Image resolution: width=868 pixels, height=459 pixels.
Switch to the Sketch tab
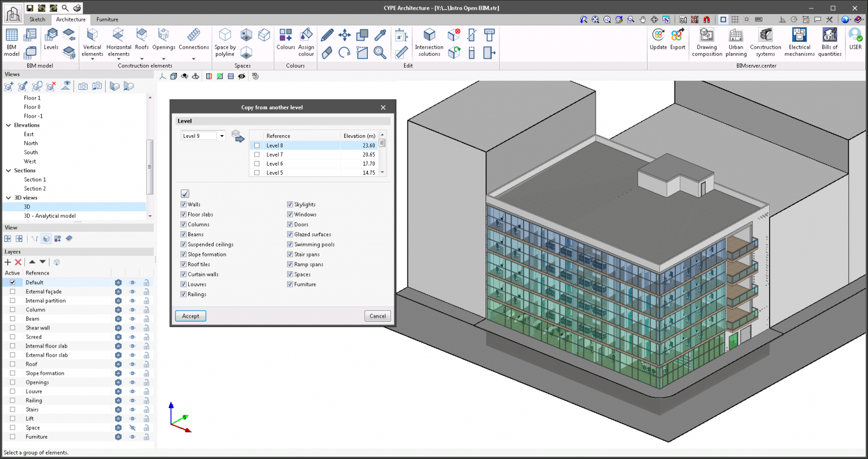(x=37, y=19)
